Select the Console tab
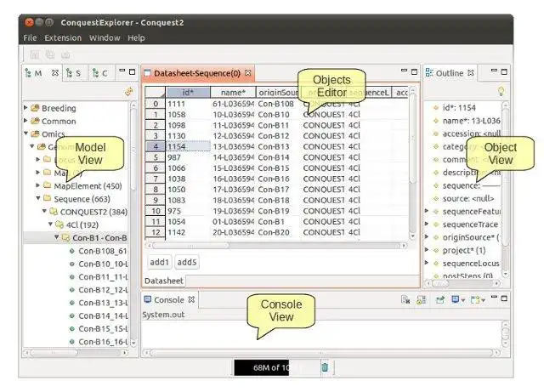This screenshot has width=544, height=392. (x=169, y=299)
